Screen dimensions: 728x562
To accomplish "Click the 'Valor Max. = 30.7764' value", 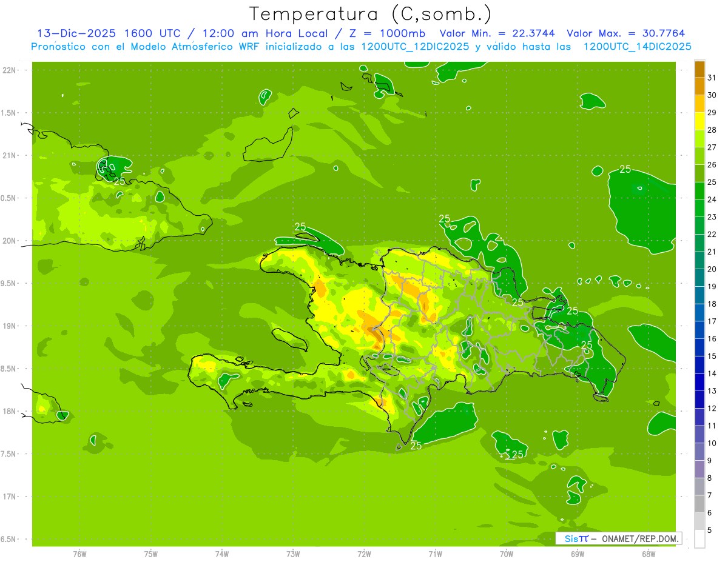I will point(626,33).
